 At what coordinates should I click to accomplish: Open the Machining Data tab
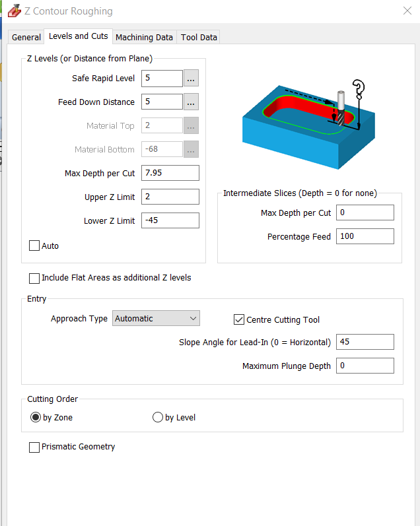click(144, 38)
